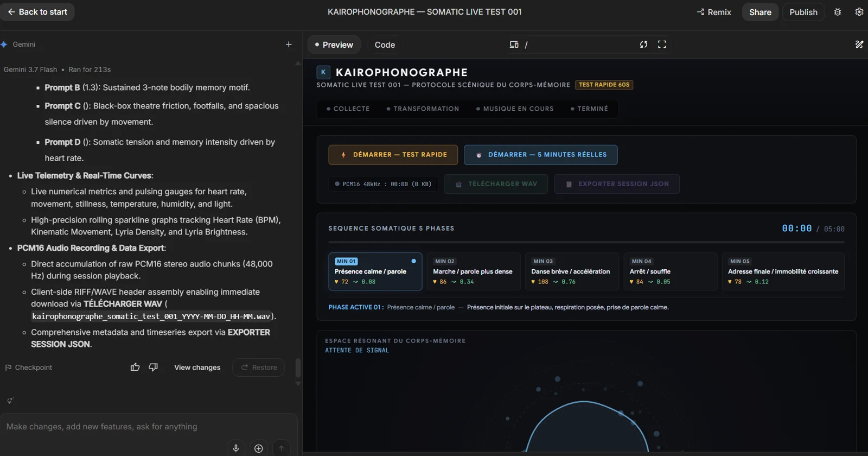Click the Terminé status indicator

coord(589,109)
